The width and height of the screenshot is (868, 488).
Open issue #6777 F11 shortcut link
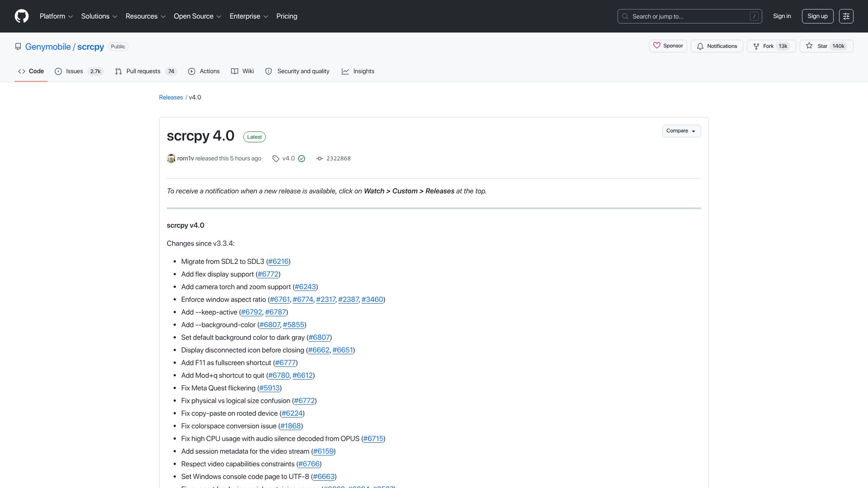point(285,363)
